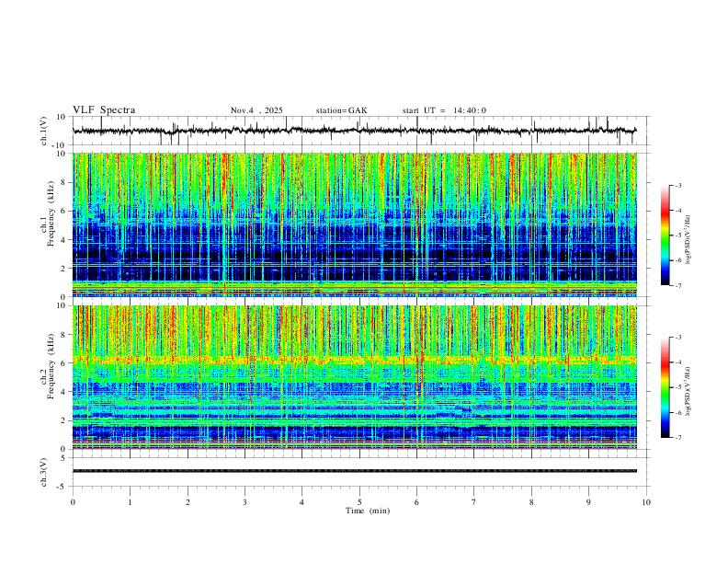Click the ch.1 spectrogram panel
Screen dimensions: 728x563
(x=354, y=224)
